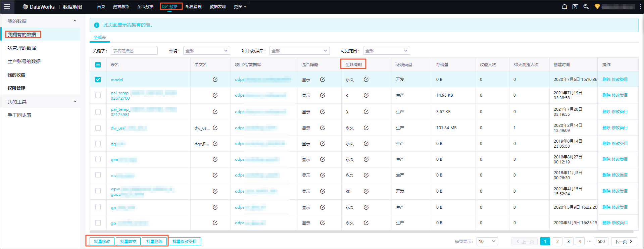Open the 数据总览 tab
This screenshot has height=249, width=644.
click(x=121, y=7)
